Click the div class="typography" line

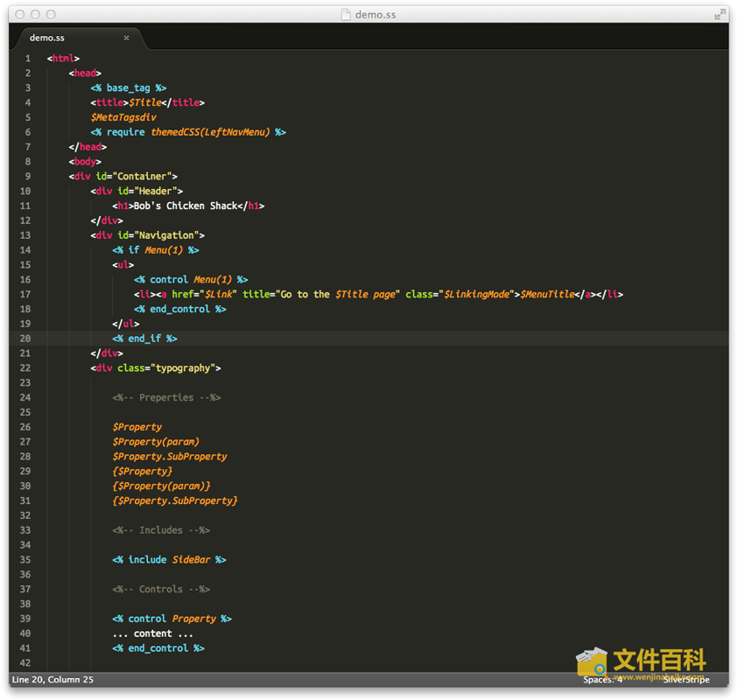click(156, 367)
